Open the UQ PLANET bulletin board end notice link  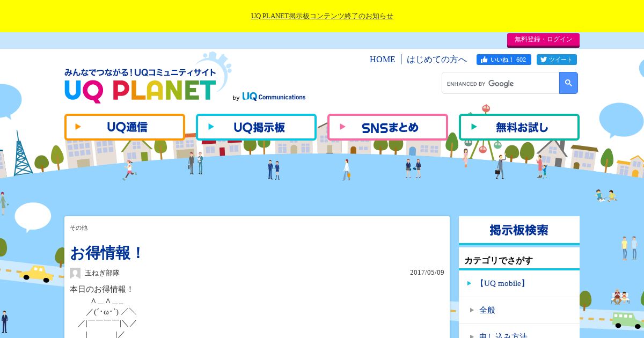coord(322,16)
